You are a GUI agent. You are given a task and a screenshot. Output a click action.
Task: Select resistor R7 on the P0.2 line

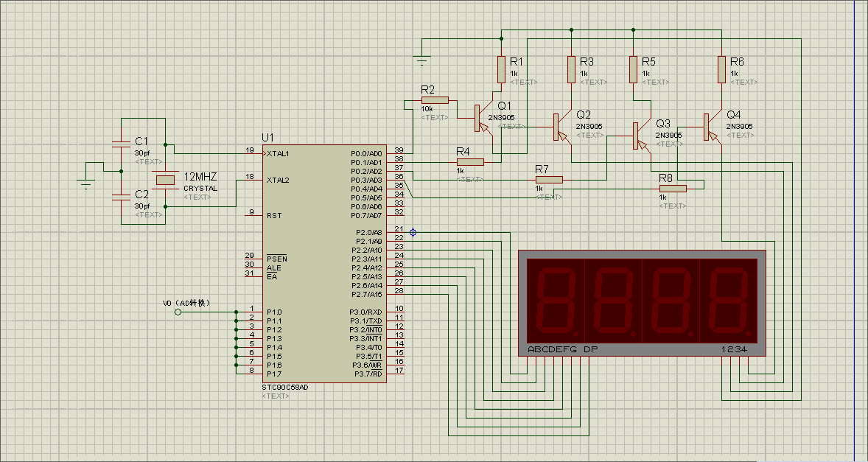(x=549, y=180)
